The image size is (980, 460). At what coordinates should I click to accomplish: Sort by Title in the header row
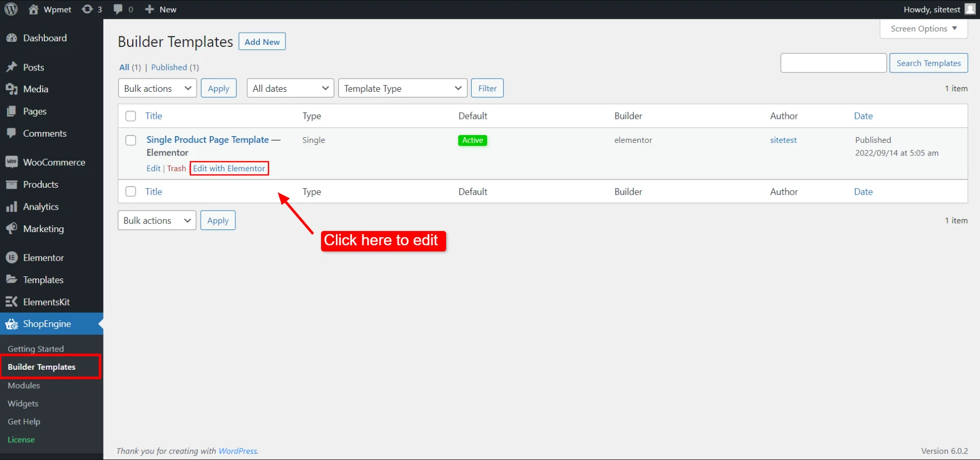[x=154, y=116]
